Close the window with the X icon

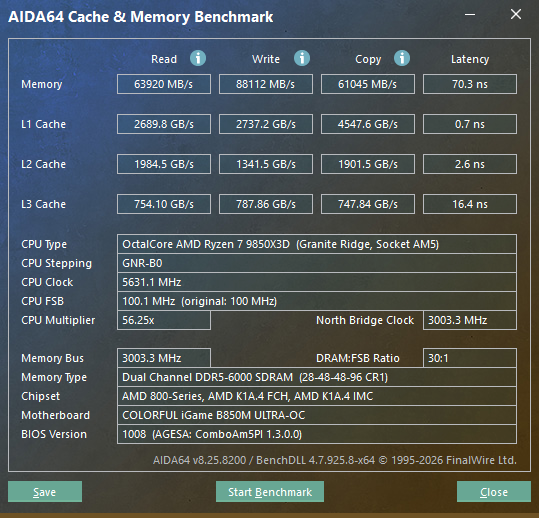(516, 14)
